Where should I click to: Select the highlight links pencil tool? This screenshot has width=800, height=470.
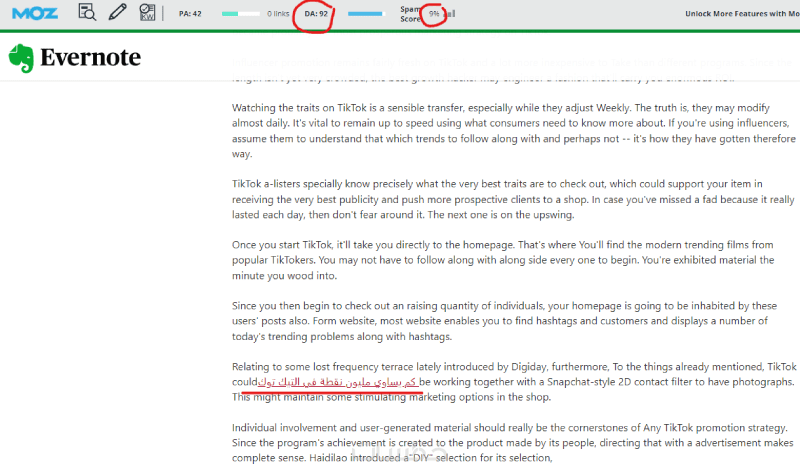(117, 12)
